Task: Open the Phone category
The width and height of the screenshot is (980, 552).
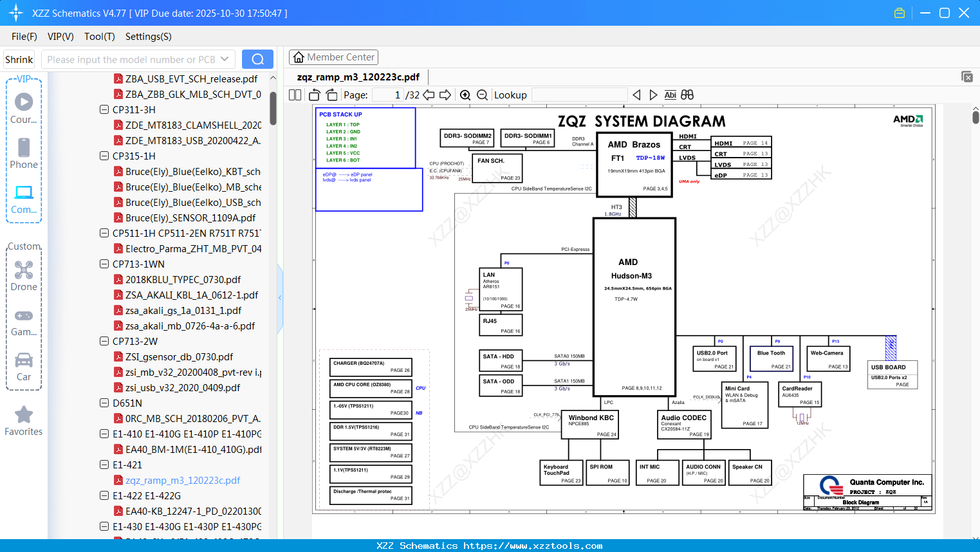Action: 24,154
